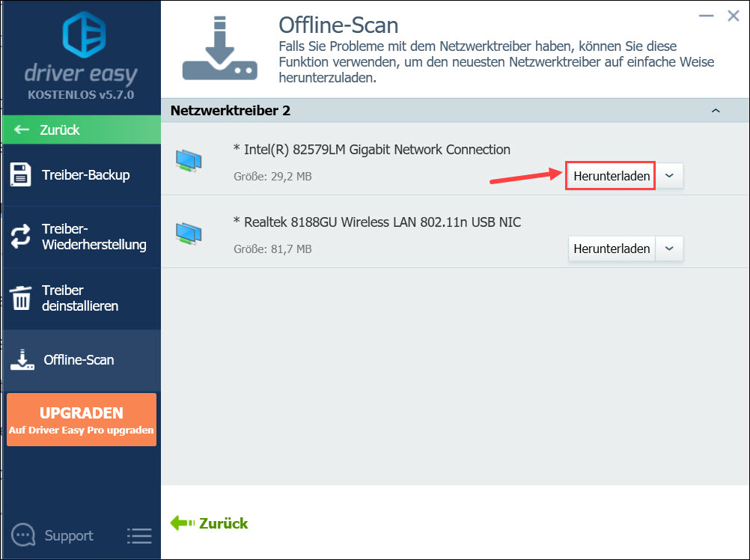Collapse the Netzwerktreiber 2 section

716,111
